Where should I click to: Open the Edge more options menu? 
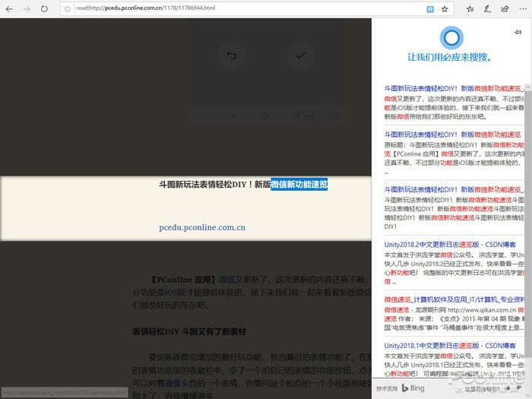[523, 9]
